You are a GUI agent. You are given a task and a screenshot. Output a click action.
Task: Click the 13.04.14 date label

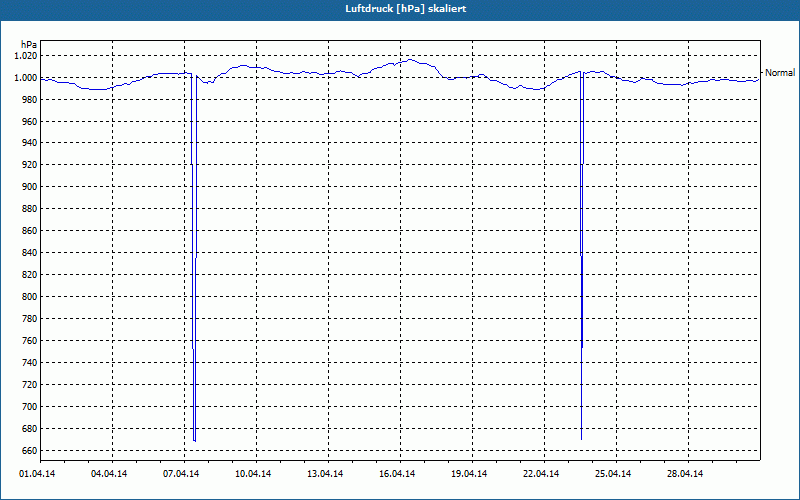point(325,474)
